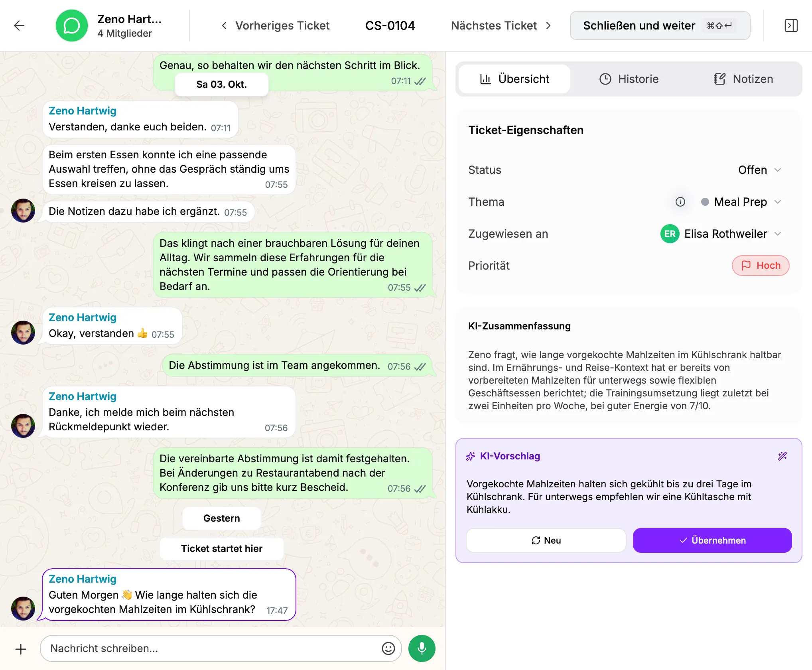812x670 pixels.
Task: Click the 'Die Notizen dazu habe ich ergänzt.' message
Action: coord(148,212)
